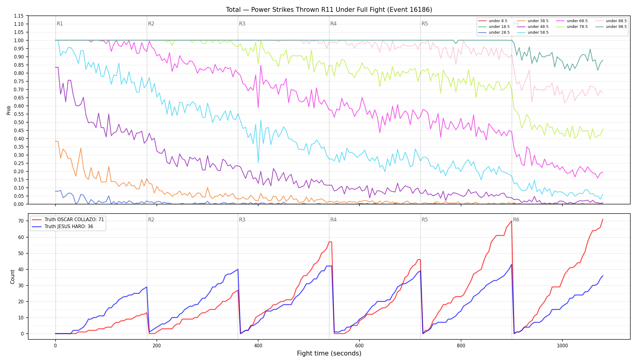Click the 1.15 tick on the Prob axis

pyautogui.click(x=19, y=16)
